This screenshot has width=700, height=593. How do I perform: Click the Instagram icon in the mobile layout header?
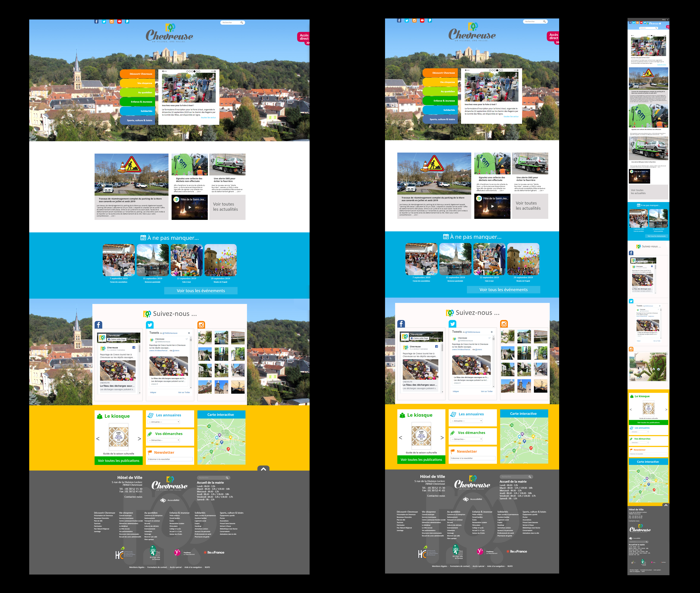637,23
